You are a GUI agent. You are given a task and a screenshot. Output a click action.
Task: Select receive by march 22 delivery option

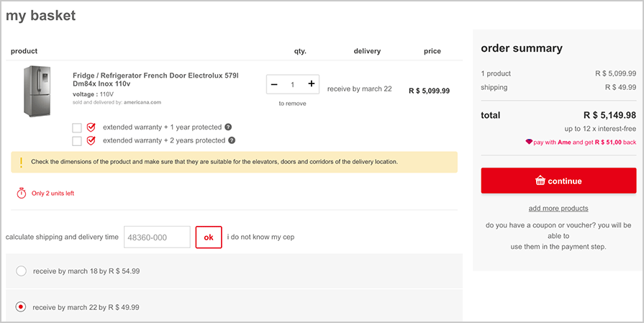click(21, 307)
